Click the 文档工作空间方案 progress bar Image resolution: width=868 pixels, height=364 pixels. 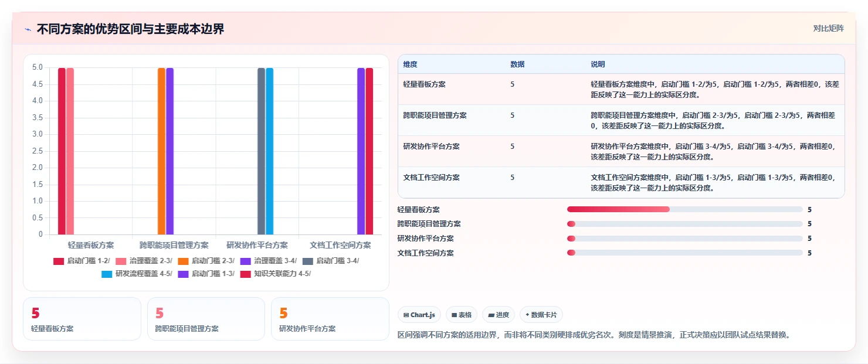[x=685, y=253]
